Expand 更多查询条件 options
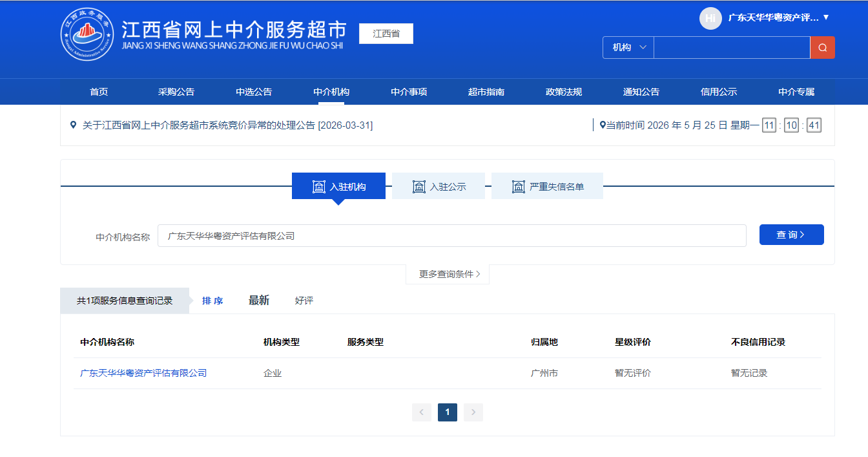This screenshot has width=868, height=457. (x=448, y=274)
